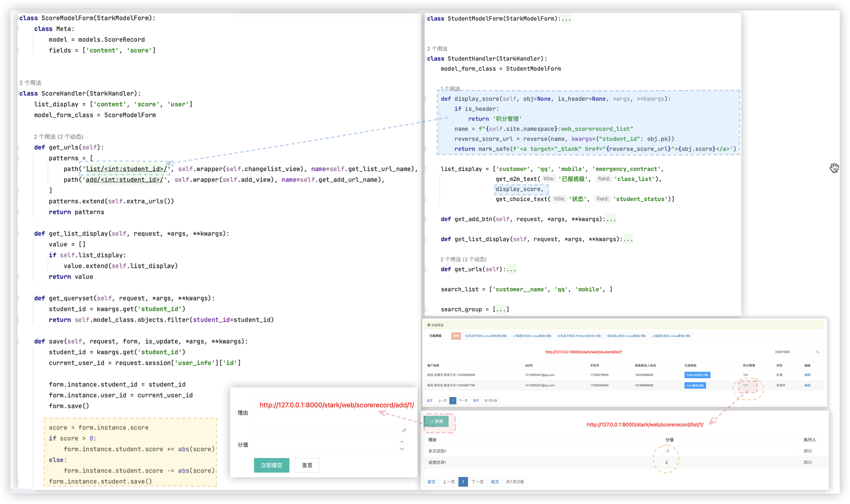
Task: Open score link 101 for 周杰伦
Action: pos(745,385)
